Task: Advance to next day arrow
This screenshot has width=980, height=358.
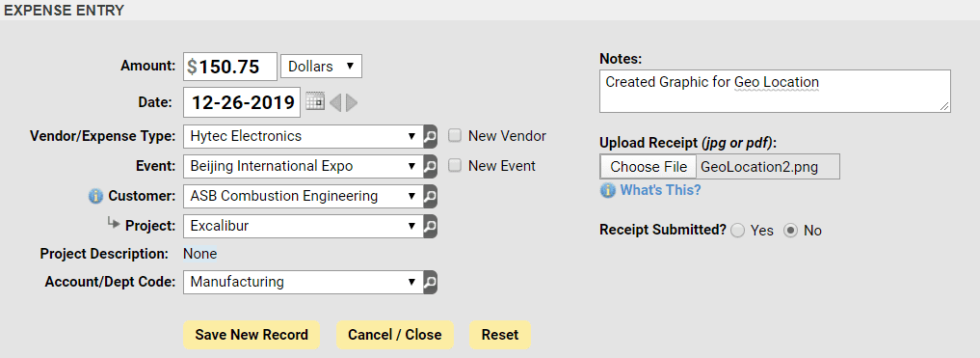Action: coord(352,102)
